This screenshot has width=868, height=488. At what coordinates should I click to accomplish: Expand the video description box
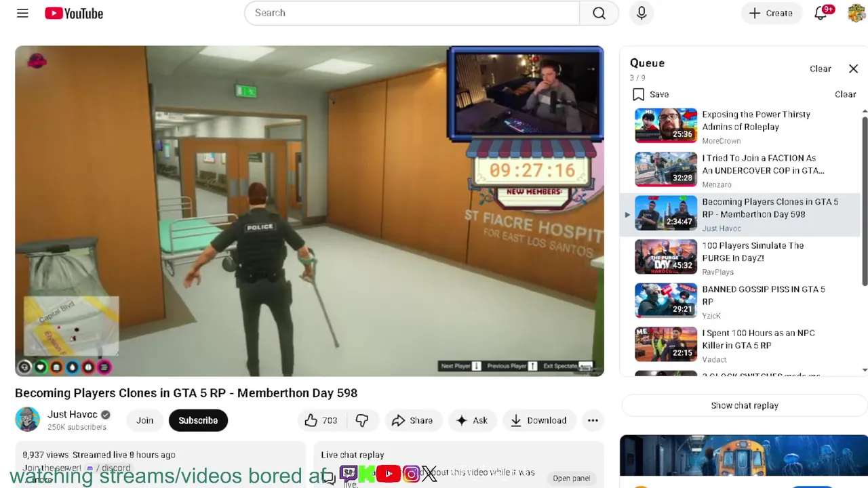[160, 464]
